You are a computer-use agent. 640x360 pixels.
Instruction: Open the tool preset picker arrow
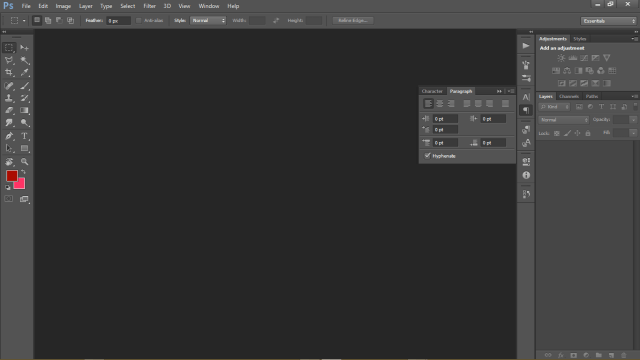coord(24,20)
